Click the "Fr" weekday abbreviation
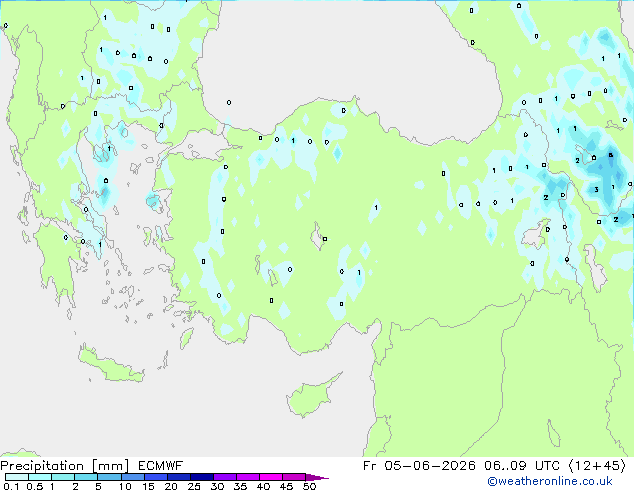The image size is (634, 490). [369, 466]
